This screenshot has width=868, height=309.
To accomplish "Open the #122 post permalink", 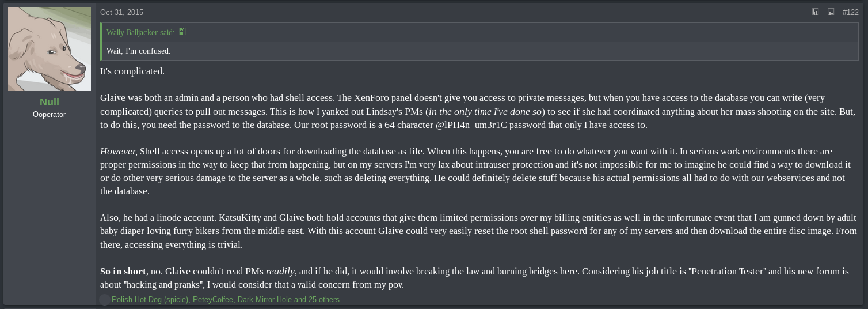I will point(850,12).
